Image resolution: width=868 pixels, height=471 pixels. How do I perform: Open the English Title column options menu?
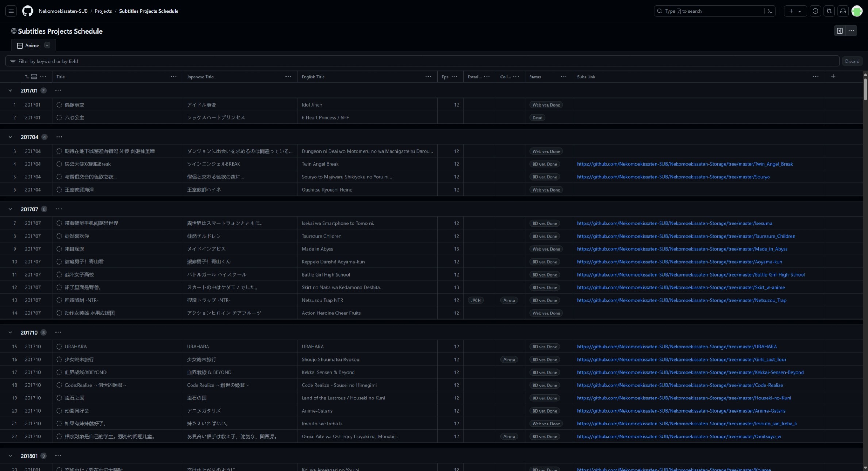pyautogui.click(x=428, y=77)
